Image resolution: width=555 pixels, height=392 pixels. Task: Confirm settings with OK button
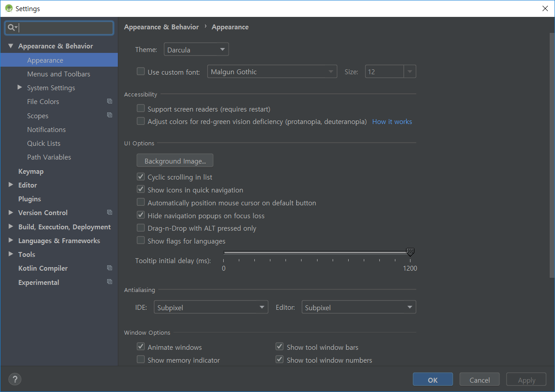click(x=433, y=380)
